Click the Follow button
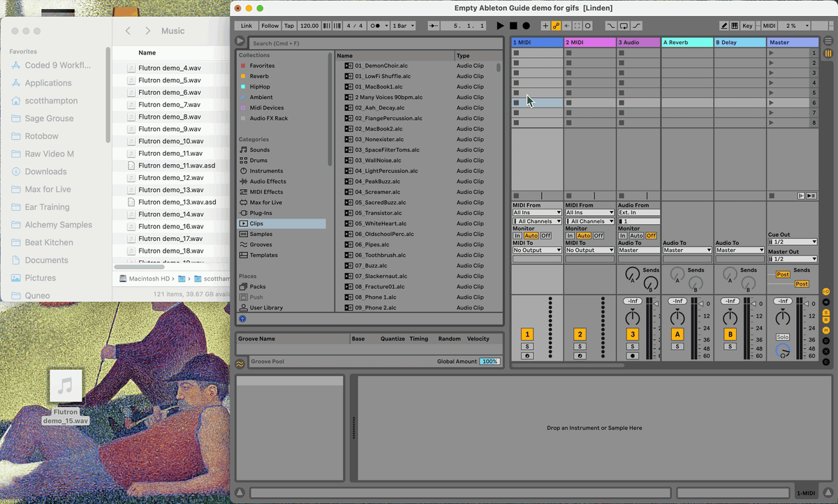Image resolution: width=838 pixels, height=504 pixels. point(270,26)
